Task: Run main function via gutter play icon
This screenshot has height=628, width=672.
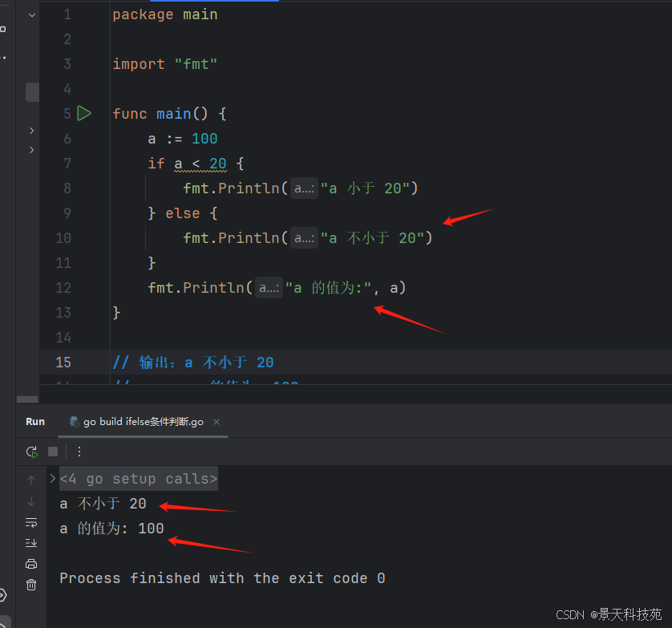Action: coord(84,114)
